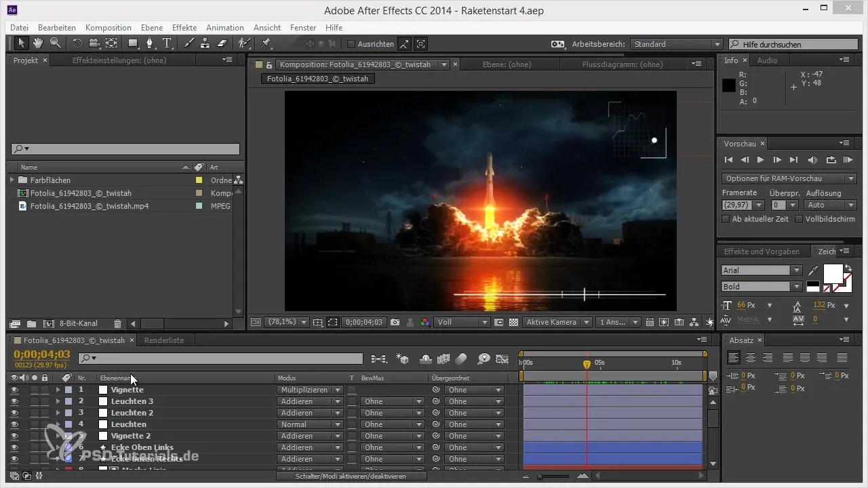Click the current-time indicator in timeline

pos(587,364)
